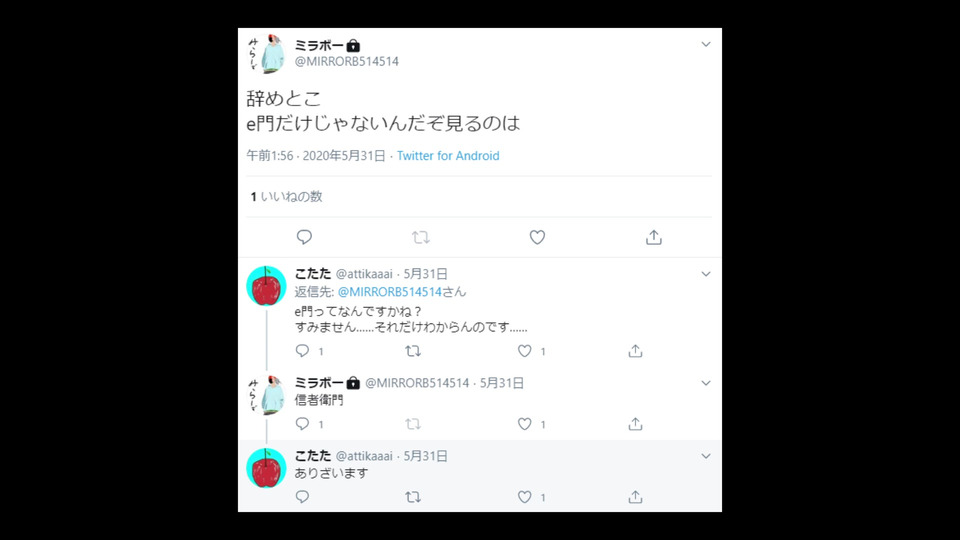Reply to the ありざいます tweet

point(302,497)
